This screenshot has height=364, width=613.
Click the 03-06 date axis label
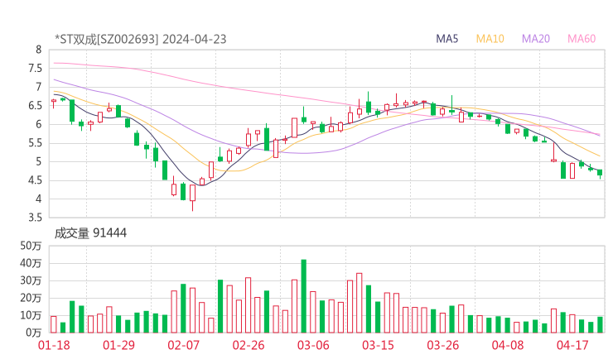tap(313, 345)
